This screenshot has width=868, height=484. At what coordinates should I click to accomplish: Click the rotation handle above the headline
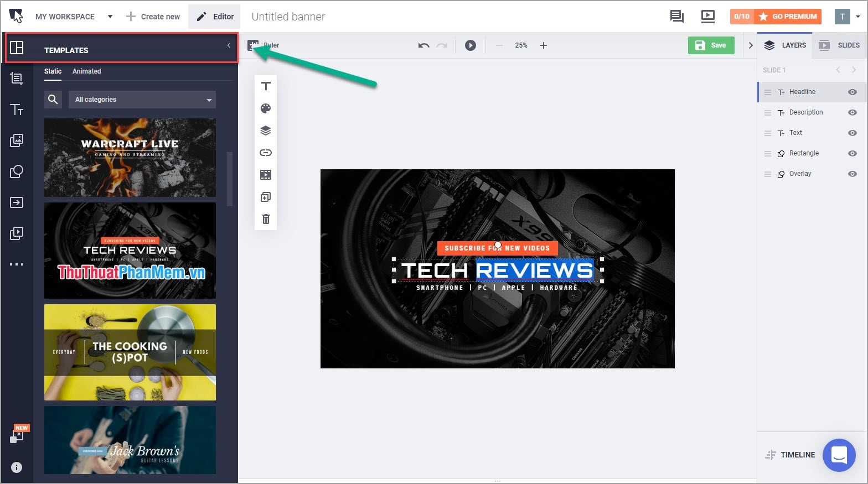498,245
